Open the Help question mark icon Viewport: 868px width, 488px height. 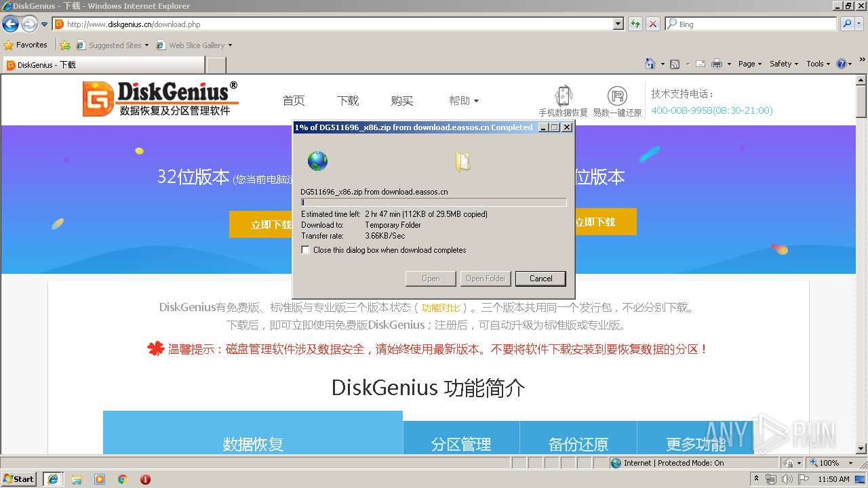pyautogui.click(x=842, y=64)
